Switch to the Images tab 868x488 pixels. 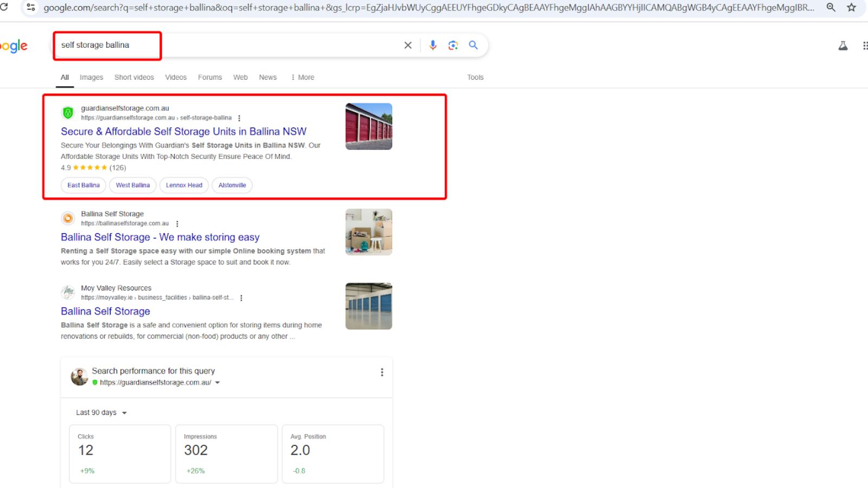tap(91, 77)
